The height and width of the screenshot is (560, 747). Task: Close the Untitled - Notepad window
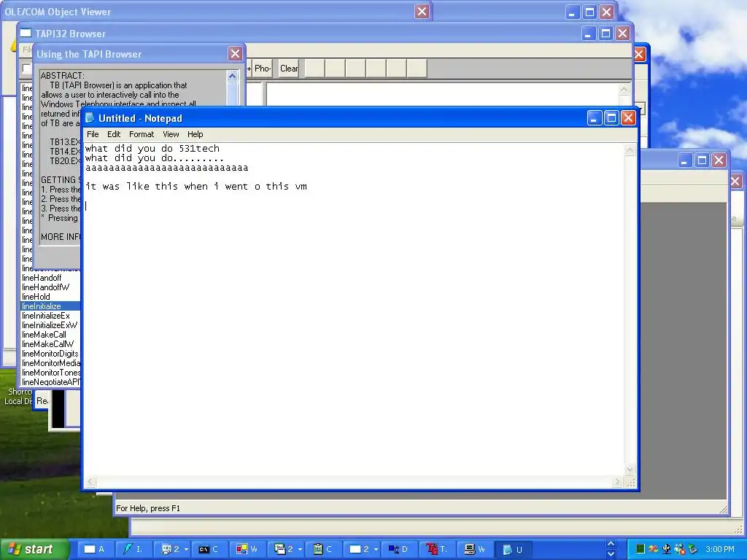click(628, 117)
